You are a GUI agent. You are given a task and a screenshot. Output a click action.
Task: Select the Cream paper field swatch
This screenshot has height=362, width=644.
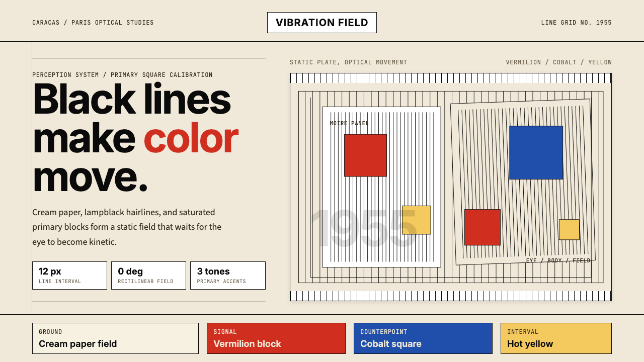pos(115,338)
